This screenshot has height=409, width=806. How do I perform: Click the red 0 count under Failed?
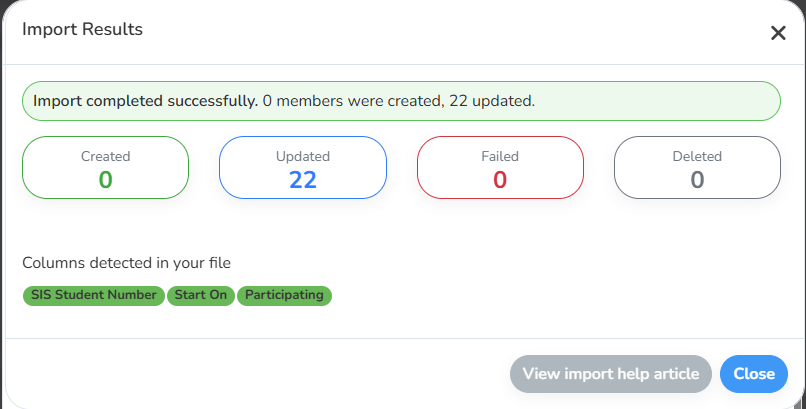coord(500,180)
